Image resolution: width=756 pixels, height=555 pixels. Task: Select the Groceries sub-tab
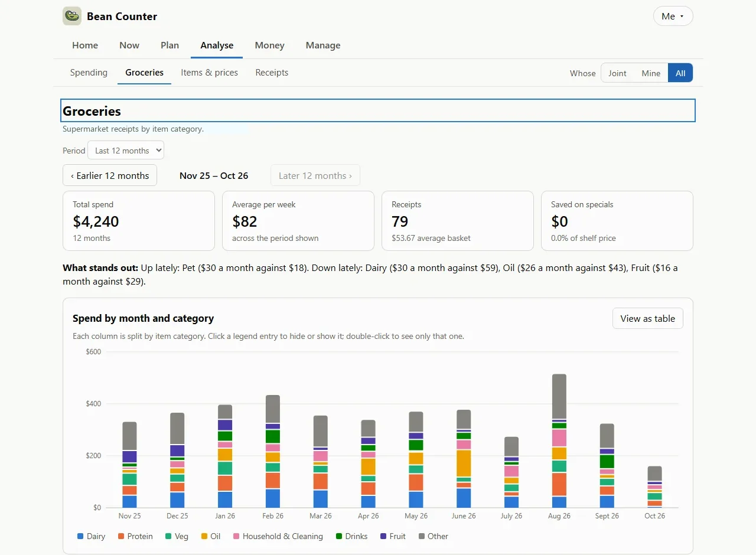click(144, 73)
